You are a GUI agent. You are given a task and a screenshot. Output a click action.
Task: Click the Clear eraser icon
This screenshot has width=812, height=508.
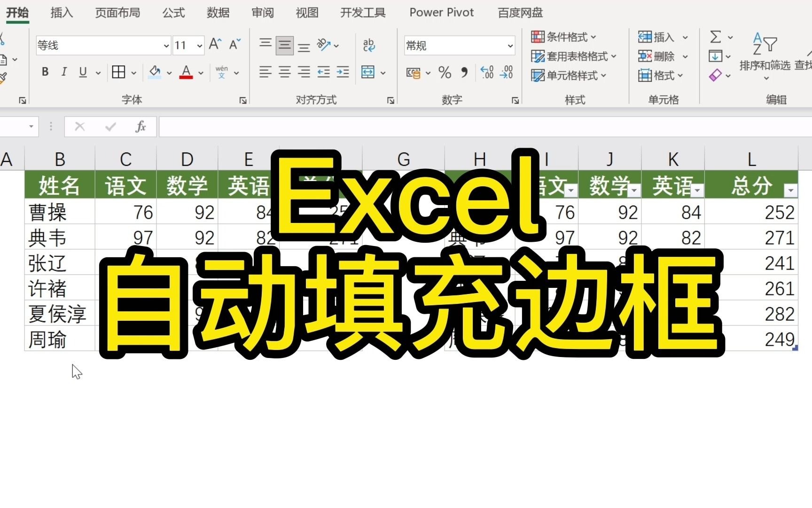(x=715, y=75)
